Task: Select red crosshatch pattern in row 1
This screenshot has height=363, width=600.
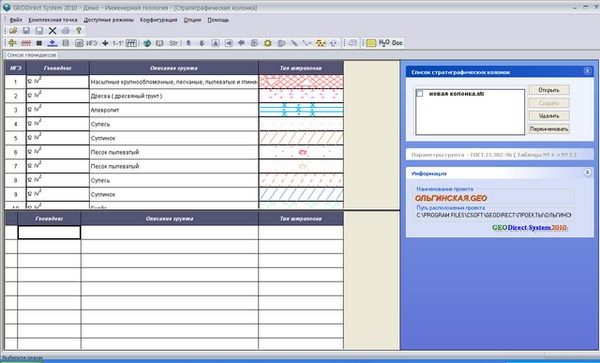Action: pyautogui.click(x=301, y=81)
